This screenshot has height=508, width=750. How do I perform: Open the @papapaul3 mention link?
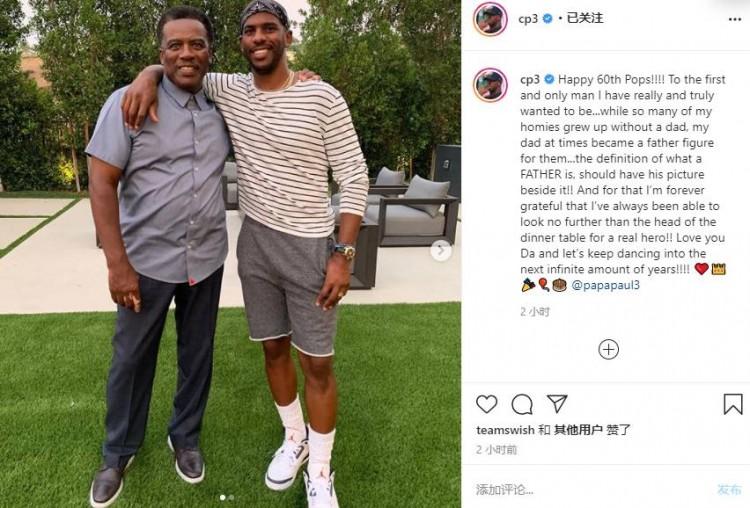[605, 285]
